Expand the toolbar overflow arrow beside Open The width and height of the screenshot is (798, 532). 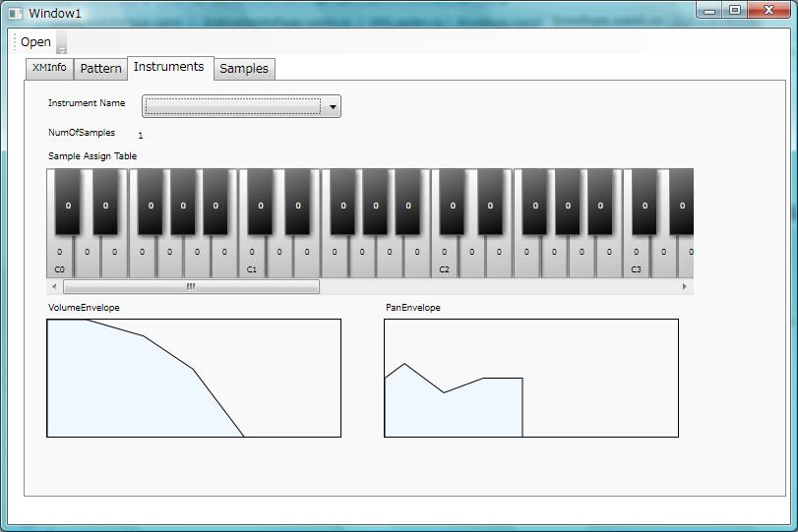61,44
